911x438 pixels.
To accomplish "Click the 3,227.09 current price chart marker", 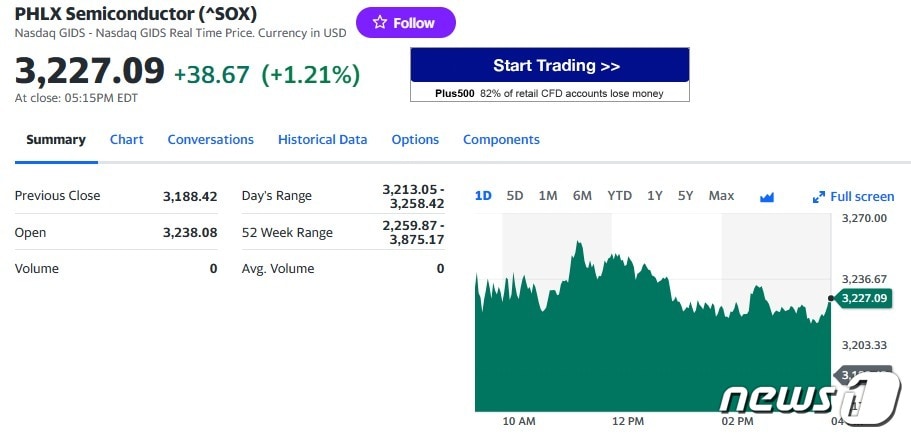I will (864, 298).
